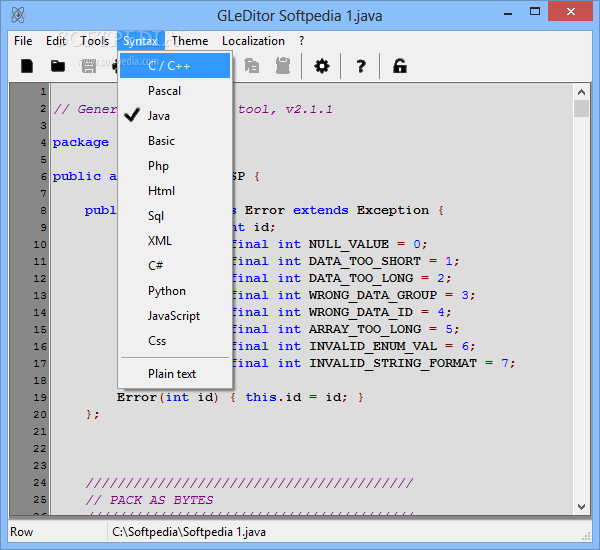Open settings with the gear icon
Viewport: 600px width, 550px height.
tap(321, 66)
